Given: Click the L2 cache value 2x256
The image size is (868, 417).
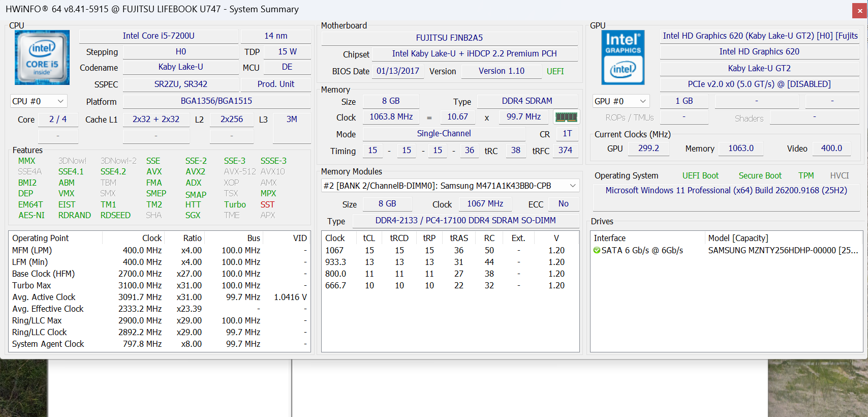Looking at the screenshot, I should [232, 119].
